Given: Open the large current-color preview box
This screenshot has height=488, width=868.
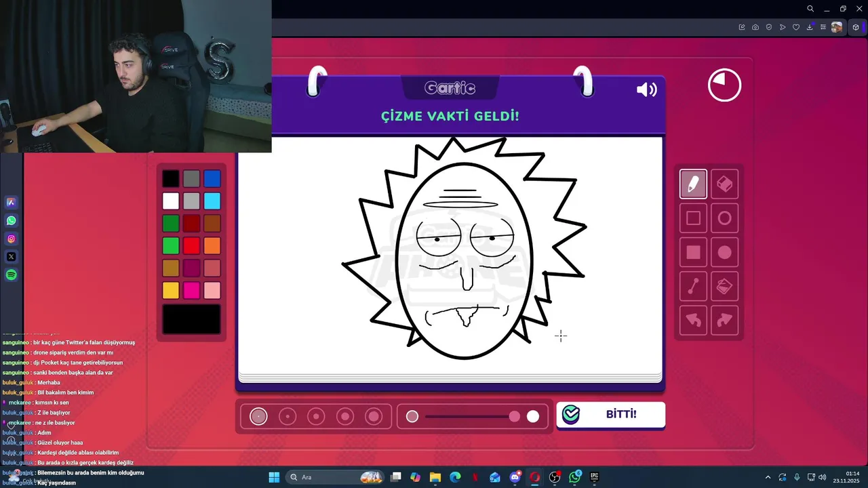Looking at the screenshot, I should [191, 319].
